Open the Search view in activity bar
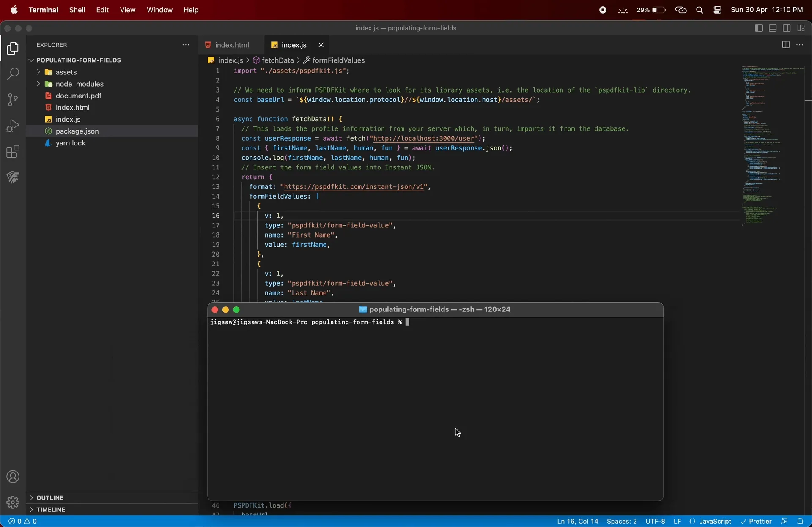This screenshot has height=527, width=812. point(13,74)
